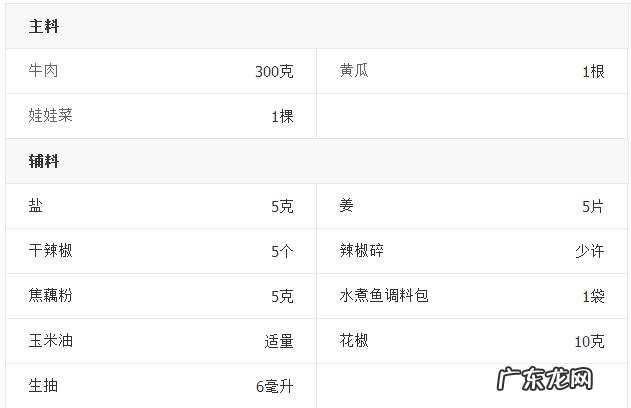The width and height of the screenshot is (631, 408).
Task: Click the 辅料 section header
Action: (44, 161)
